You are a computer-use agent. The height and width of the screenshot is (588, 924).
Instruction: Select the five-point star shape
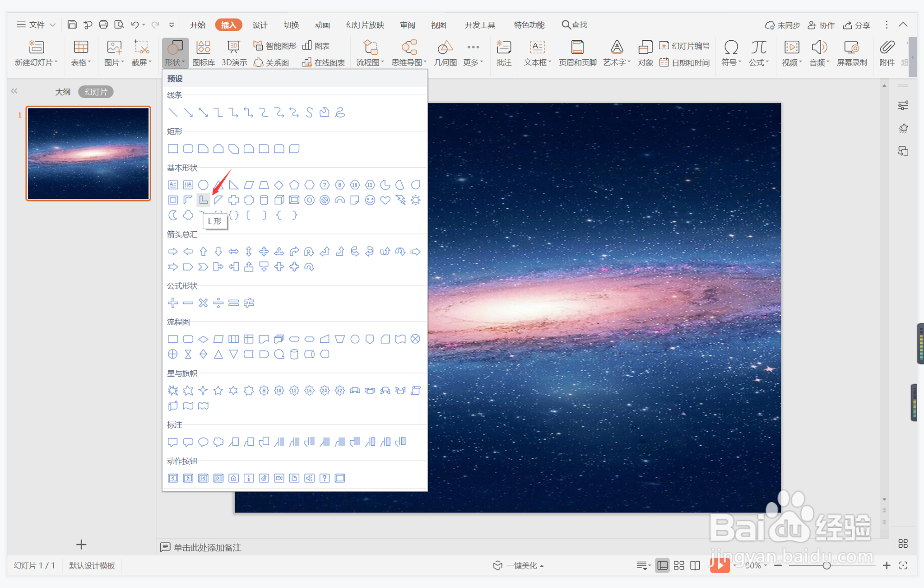click(x=218, y=391)
